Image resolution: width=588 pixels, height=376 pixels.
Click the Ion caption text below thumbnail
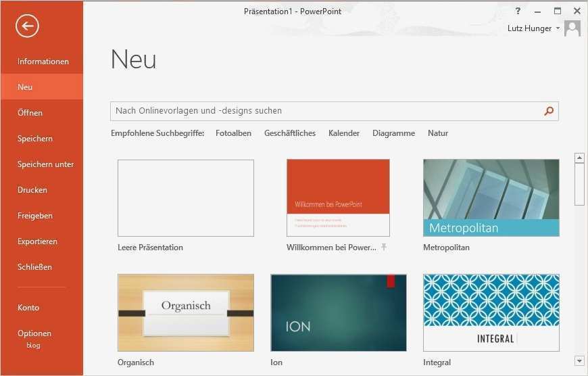pos(276,362)
